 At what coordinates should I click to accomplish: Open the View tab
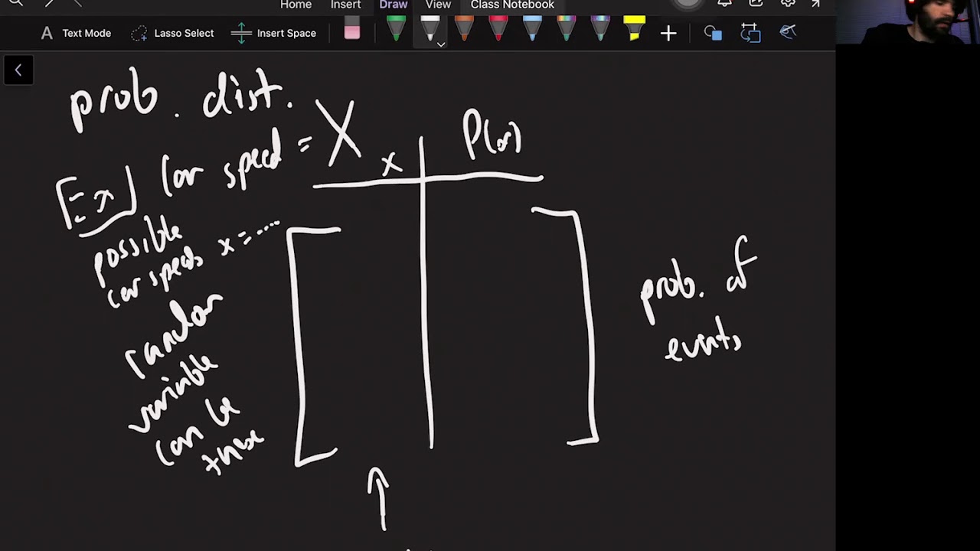coord(438,5)
